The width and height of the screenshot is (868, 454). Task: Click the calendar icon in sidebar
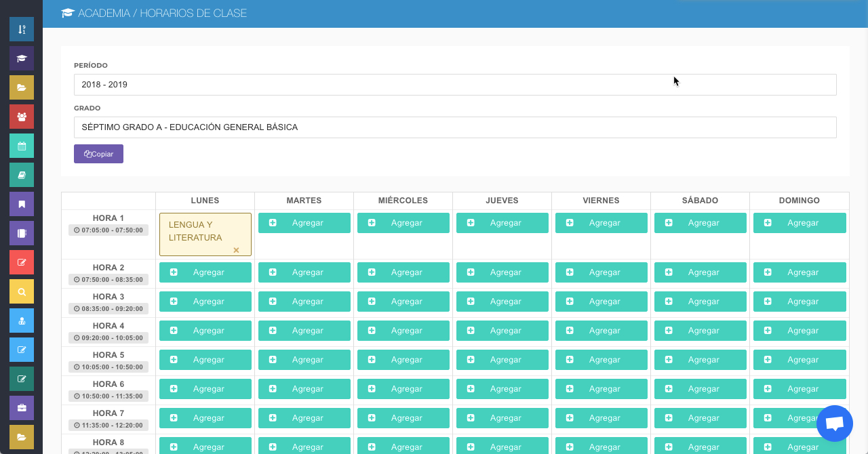click(x=22, y=146)
